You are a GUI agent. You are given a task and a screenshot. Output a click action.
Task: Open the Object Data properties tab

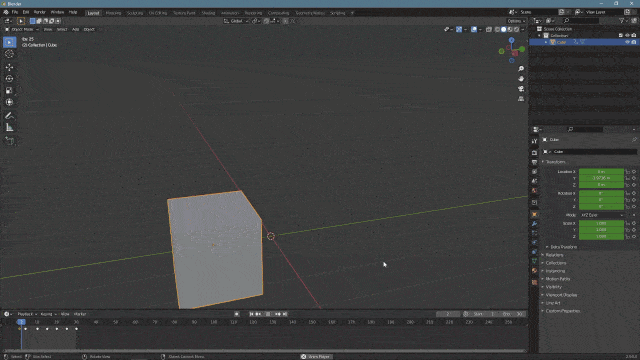pyautogui.click(x=534, y=261)
